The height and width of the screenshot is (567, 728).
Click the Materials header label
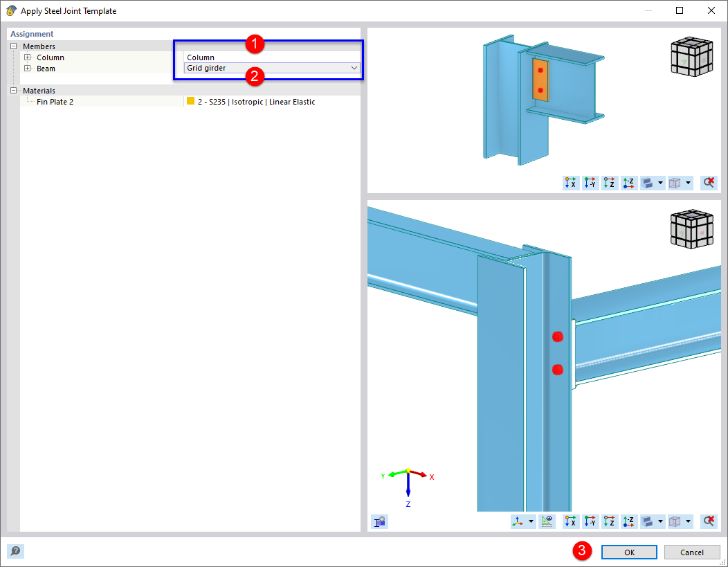tap(39, 91)
